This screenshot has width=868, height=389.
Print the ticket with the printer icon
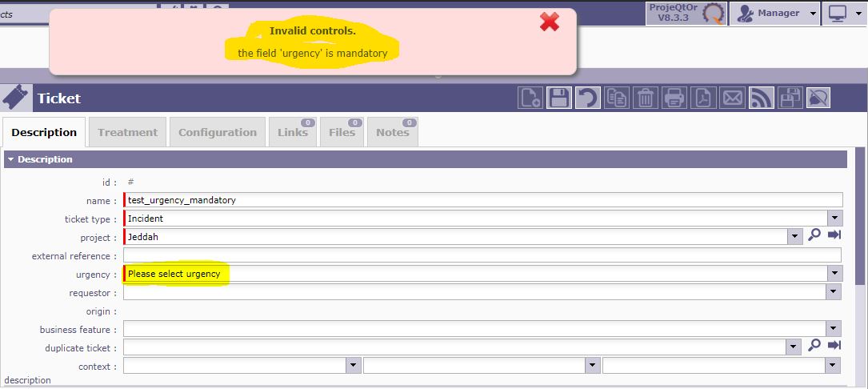(x=674, y=98)
